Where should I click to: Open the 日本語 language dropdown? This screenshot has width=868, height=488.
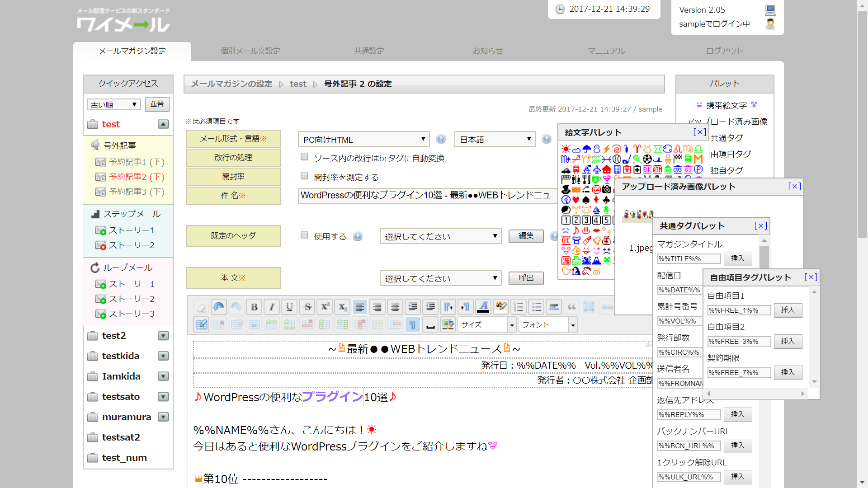(494, 139)
